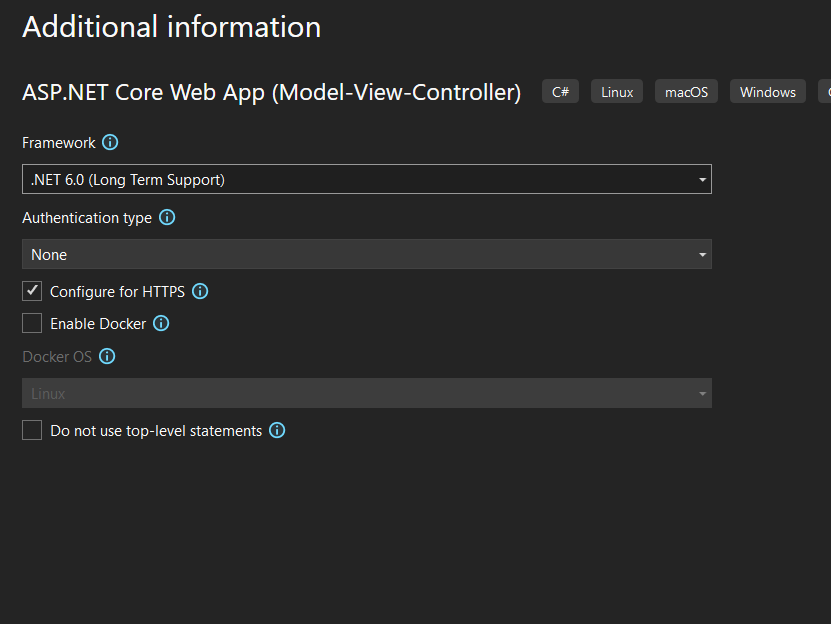
Task: Click the Docker OS info icon
Action: [107, 356]
